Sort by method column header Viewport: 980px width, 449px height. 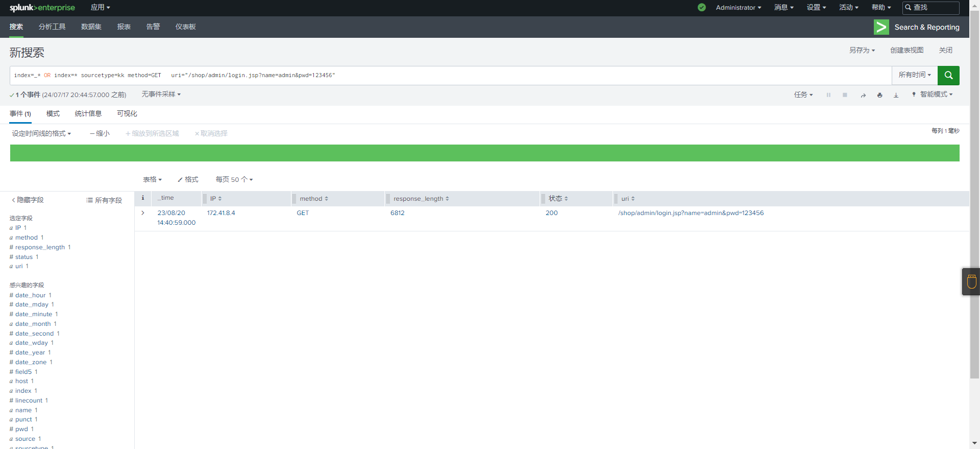coord(313,199)
